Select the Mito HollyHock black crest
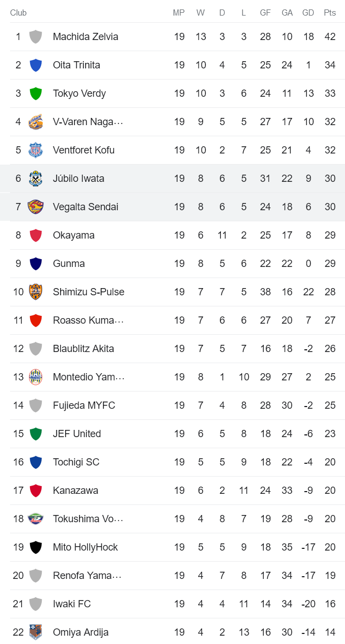The image size is (345, 644). click(x=36, y=547)
